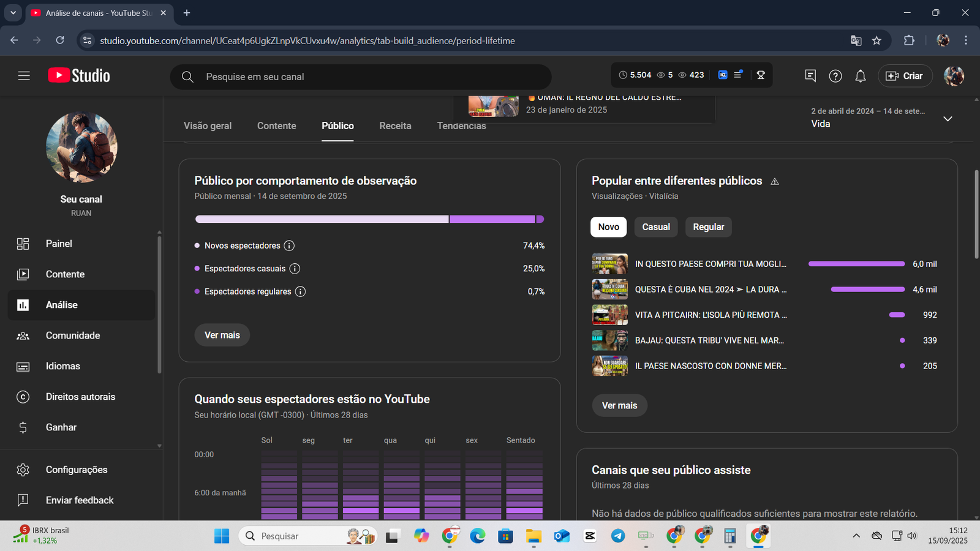
Task: Open Microsoft Edge from the taskbar
Action: [x=477, y=536]
